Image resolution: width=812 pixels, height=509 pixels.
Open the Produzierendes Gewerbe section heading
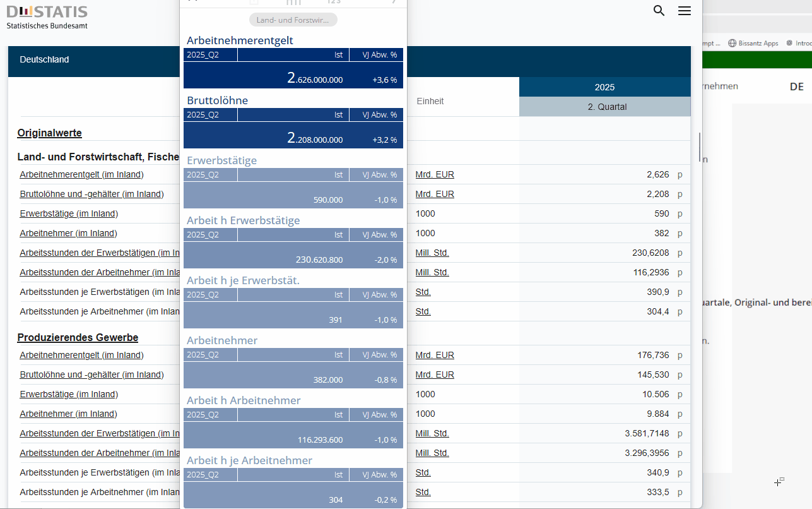point(78,338)
